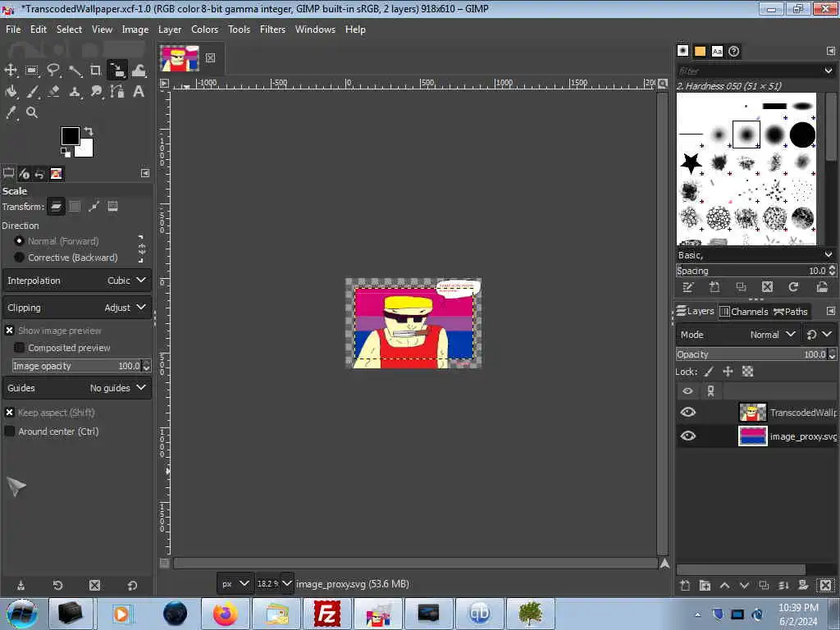Create a new layer group
This screenshot has width=840, height=630.
[x=705, y=586]
